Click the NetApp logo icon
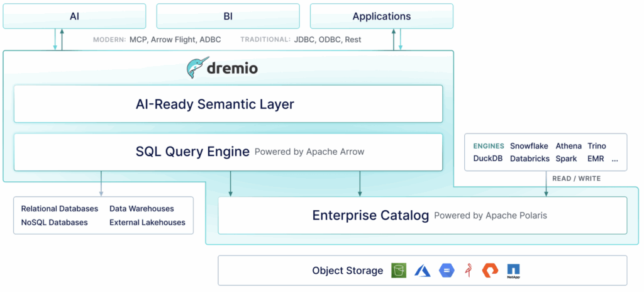 pos(513,271)
